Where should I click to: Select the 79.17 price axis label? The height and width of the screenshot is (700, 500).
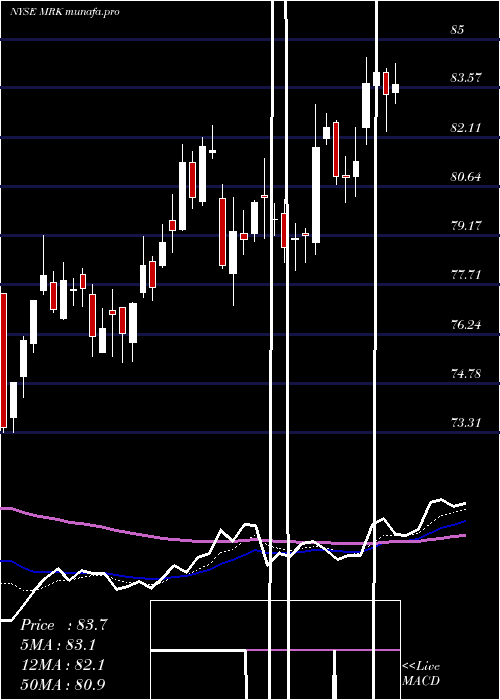[466, 225]
